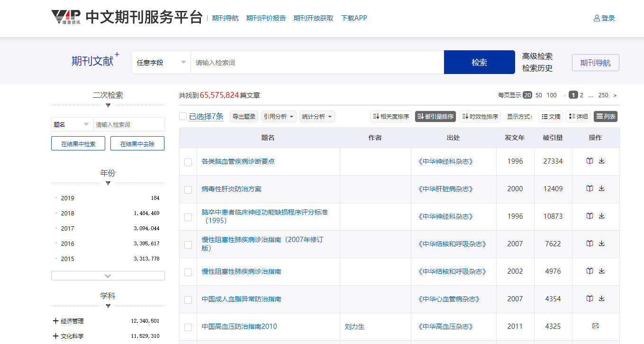This screenshot has width=644, height=344.
Task: Read online the 2002 慢性阻塞性肺疾病诊治指南
Action: click(x=590, y=271)
